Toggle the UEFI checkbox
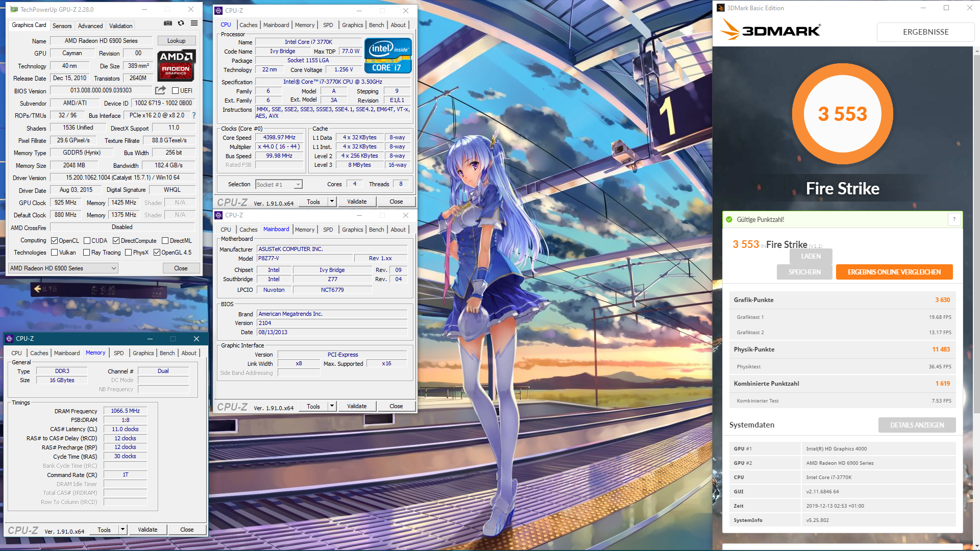980x551 pixels. [x=175, y=91]
